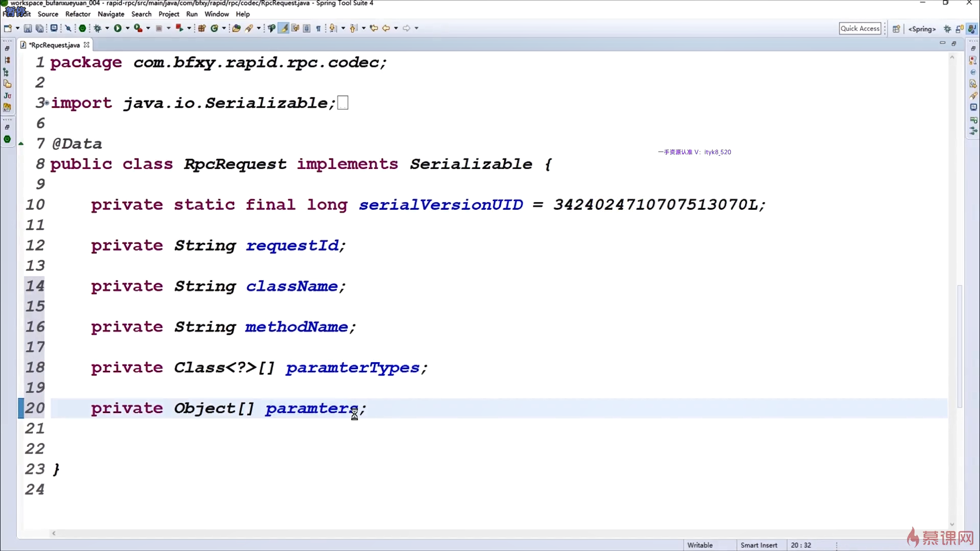Open the Open Perspective icon
980x551 pixels.
tap(896, 29)
